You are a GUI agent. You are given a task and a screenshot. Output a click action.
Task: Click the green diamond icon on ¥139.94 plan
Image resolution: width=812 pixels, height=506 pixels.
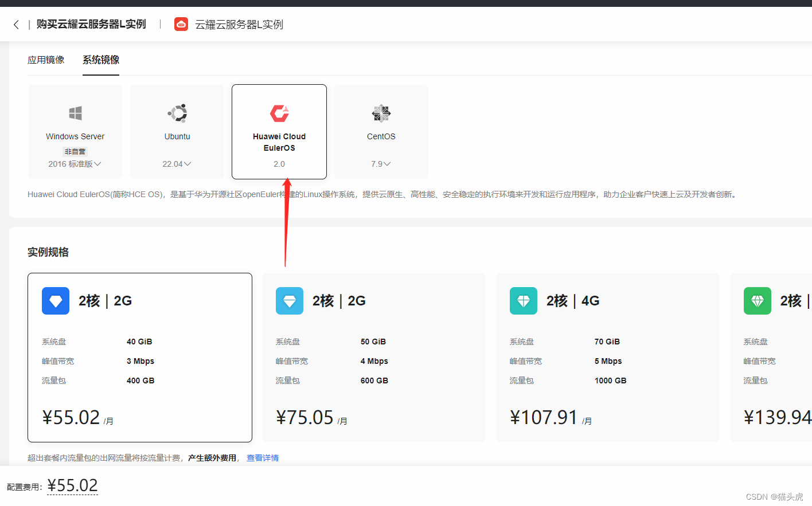point(758,301)
